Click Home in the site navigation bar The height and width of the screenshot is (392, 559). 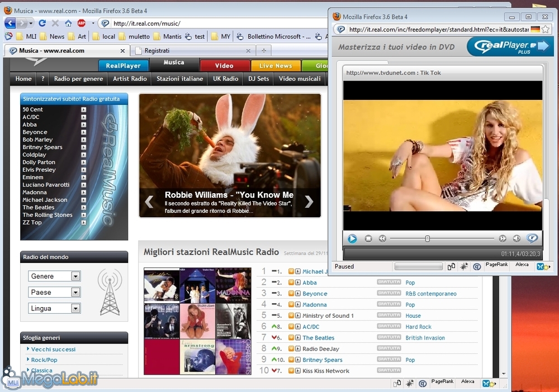click(23, 79)
